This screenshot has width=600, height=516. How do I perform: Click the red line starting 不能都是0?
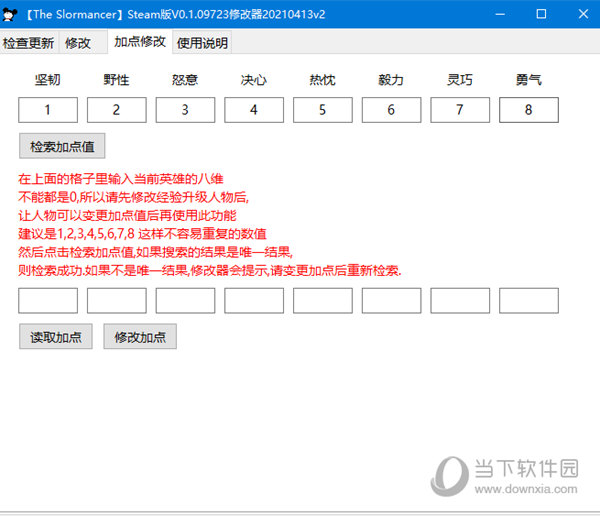133,197
